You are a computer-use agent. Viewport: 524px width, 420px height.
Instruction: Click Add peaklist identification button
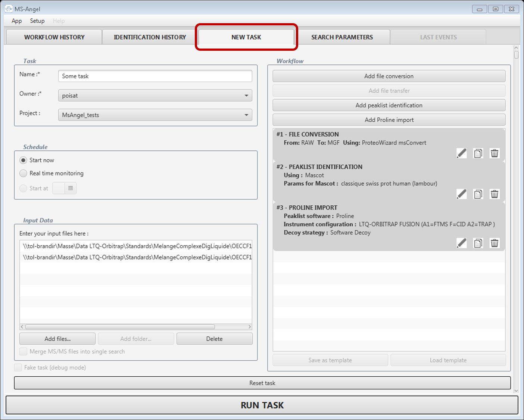tap(389, 105)
